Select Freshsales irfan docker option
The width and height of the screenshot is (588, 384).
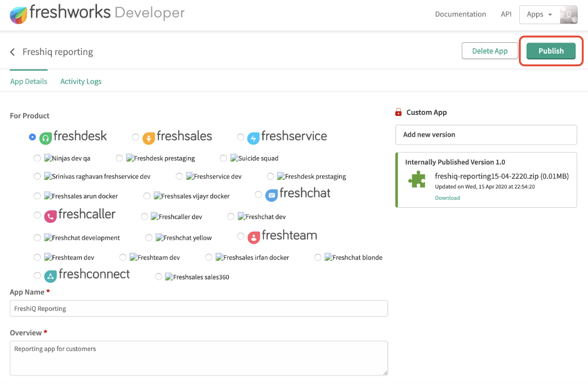click(x=208, y=257)
